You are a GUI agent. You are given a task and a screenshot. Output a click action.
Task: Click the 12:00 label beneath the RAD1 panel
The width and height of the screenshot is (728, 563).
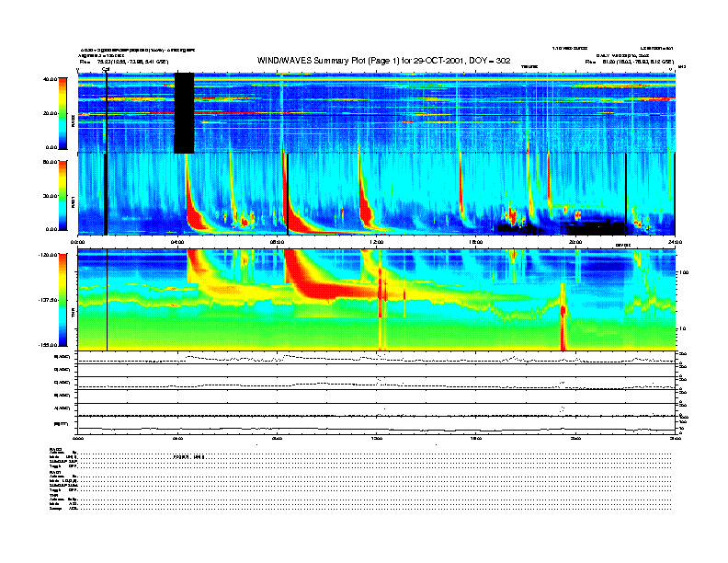coord(377,242)
